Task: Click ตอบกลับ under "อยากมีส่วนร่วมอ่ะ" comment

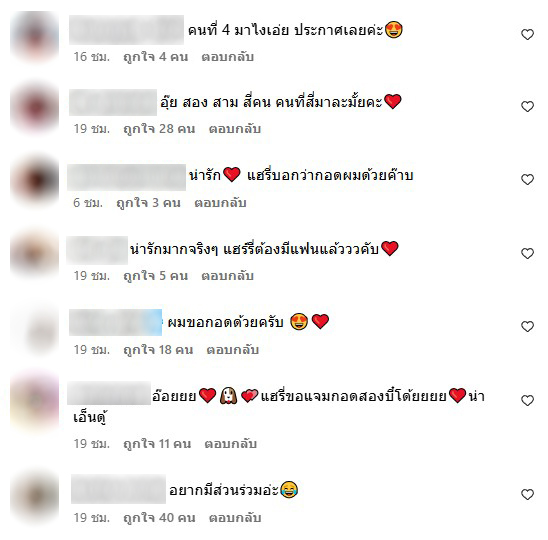Action: pos(235,518)
